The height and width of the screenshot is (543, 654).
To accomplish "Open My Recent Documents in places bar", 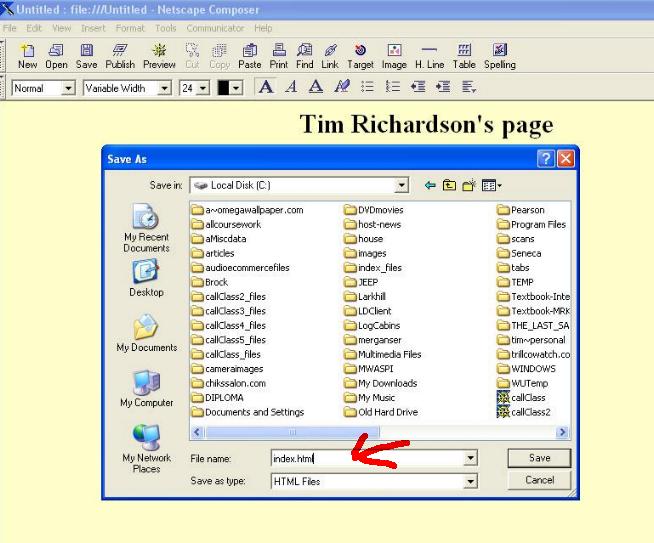I will [x=146, y=228].
